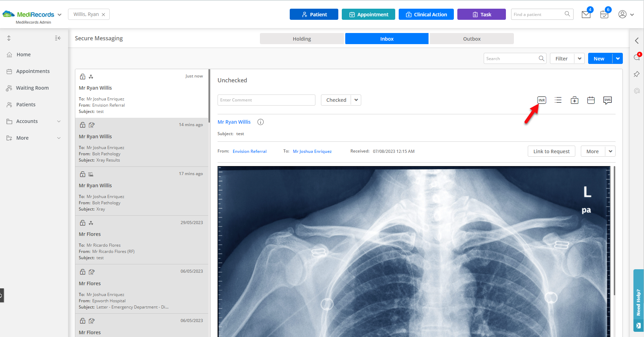Image resolution: width=644 pixels, height=337 pixels.
Task: Click the X-ray image attachment
Action: pyautogui.click(x=414, y=252)
